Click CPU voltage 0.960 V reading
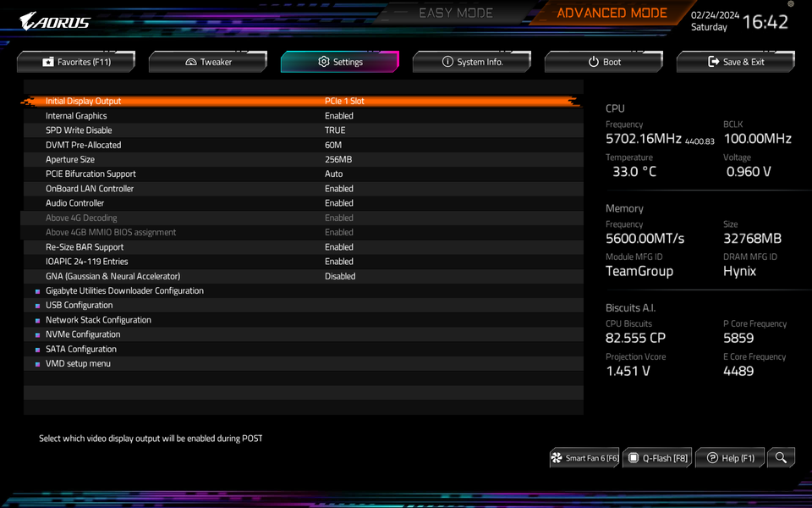This screenshot has height=508, width=812. [x=749, y=172]
